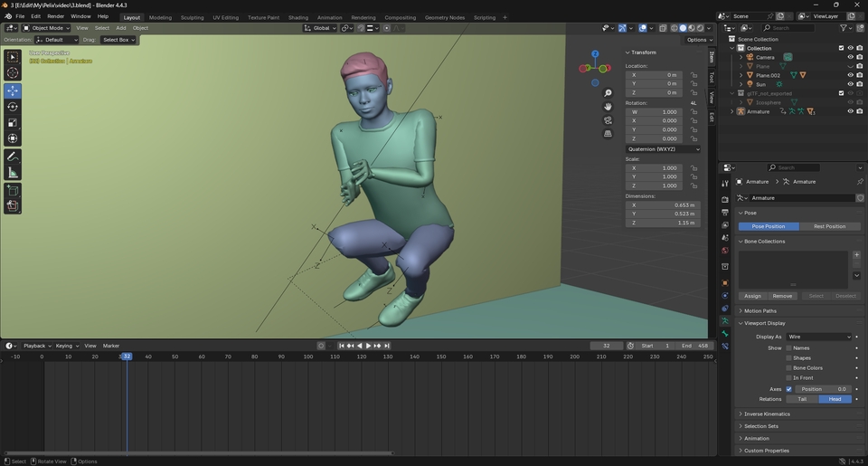Screen dimensions: 868x466
Task: Click the zoom magnifier viewport icon
Action: coord(608,93)
